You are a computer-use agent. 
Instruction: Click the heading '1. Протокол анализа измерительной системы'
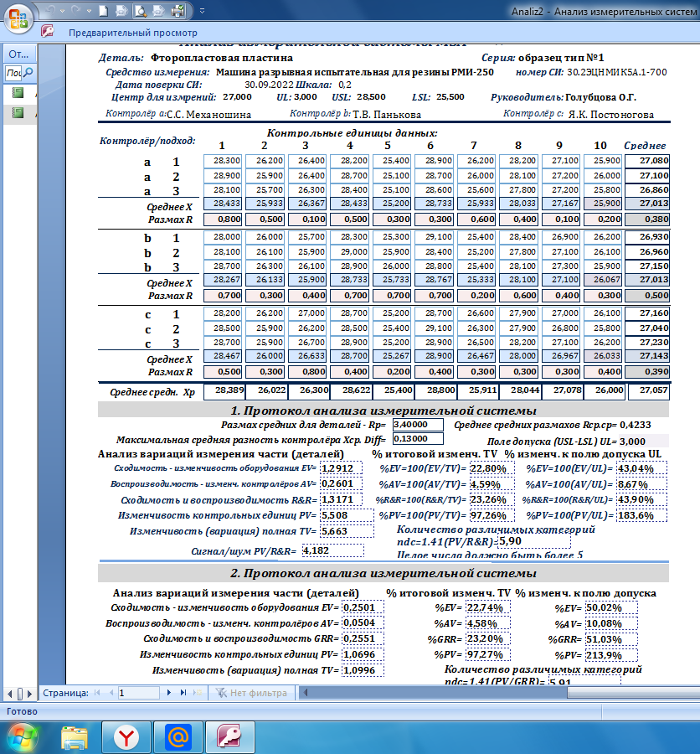[x=383, y=411]
